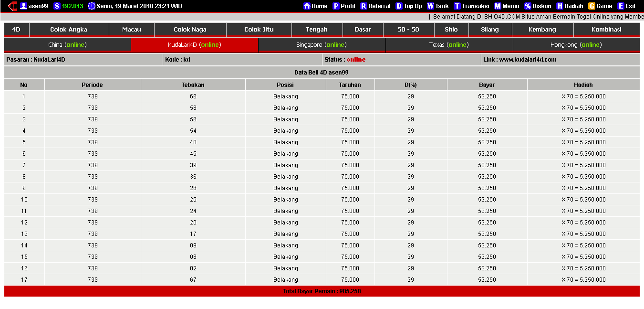Click the Tarik W icon
Viewport: 644px width, 309px height.
430,6
